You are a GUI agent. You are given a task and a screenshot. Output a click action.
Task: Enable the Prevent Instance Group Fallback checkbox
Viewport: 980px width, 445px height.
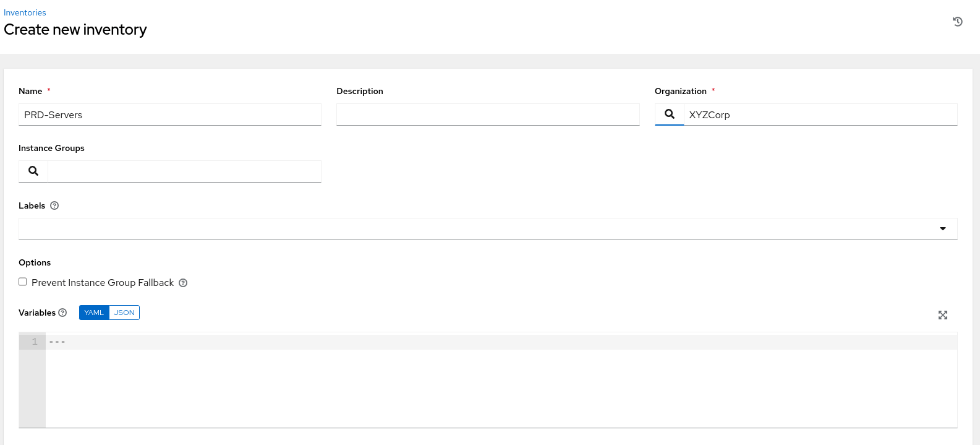[x=23, y=282]
